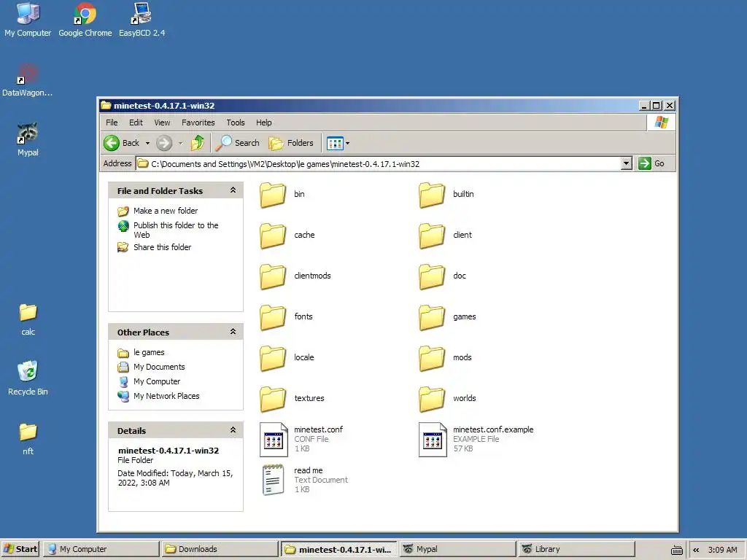747x560 pixels.
Task: Click the green Back arrow button
Action: [112, 143]
